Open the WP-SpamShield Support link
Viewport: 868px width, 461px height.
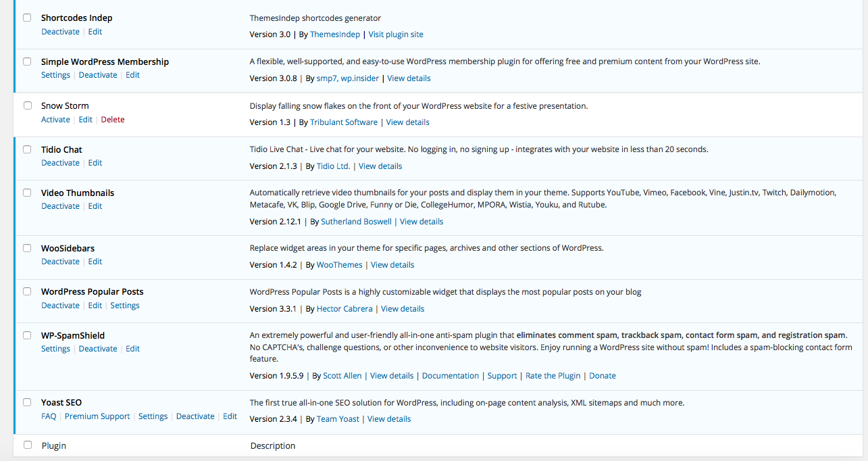pos(503,376)
